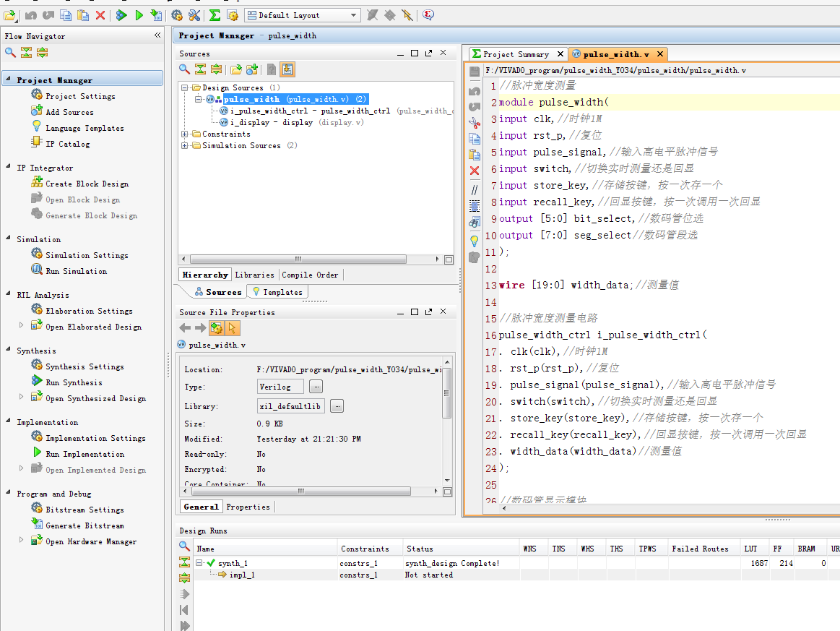Collapse the Flow Navigator panel
This screenshot has width=840, height=631.
tap(157, 35)
